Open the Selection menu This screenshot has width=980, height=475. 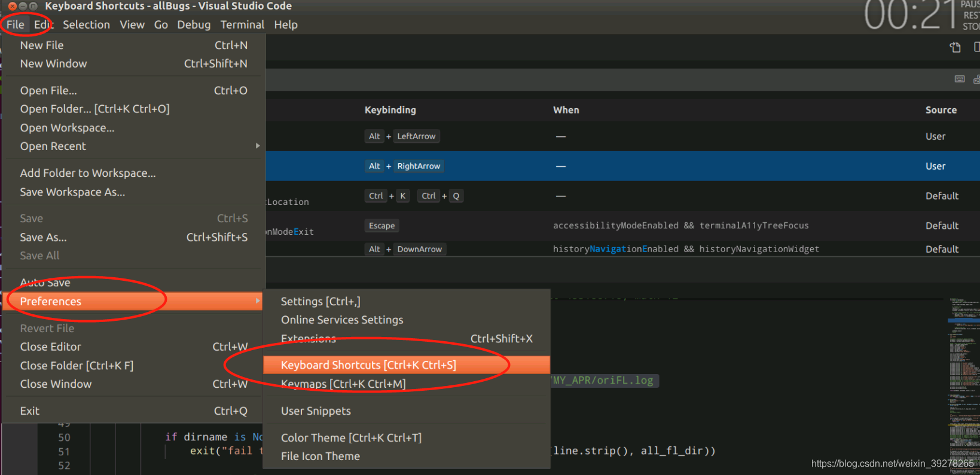click(86, 24)
